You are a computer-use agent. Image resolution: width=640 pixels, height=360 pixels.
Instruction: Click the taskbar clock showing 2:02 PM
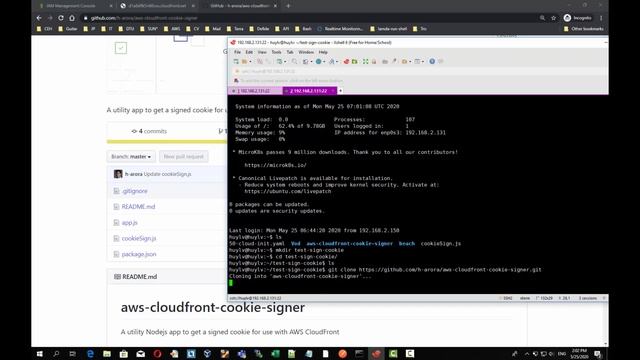click(x=579, y=354)
